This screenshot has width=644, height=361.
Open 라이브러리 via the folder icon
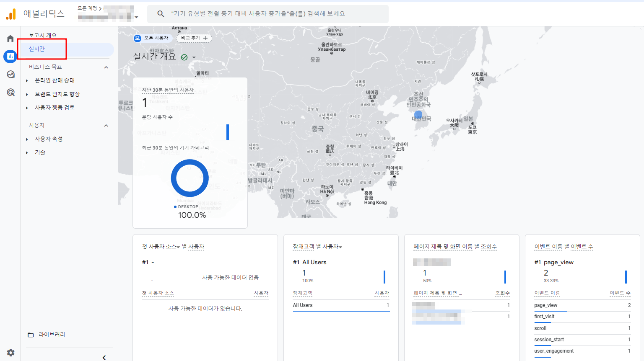tap(31, 334)
